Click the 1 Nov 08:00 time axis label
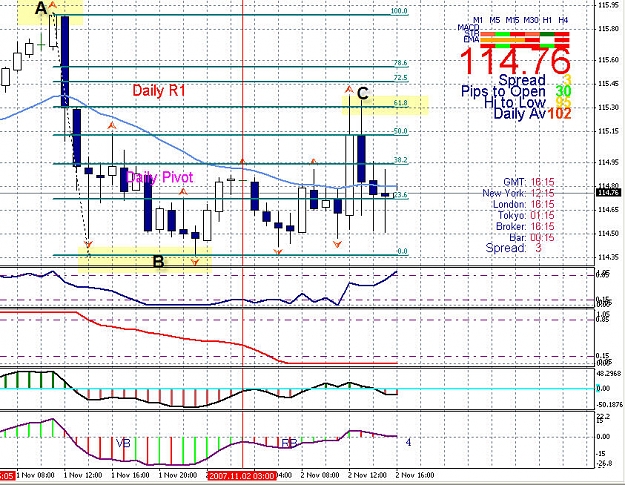Viewport: 625px width, 485px height. [35, 475]
